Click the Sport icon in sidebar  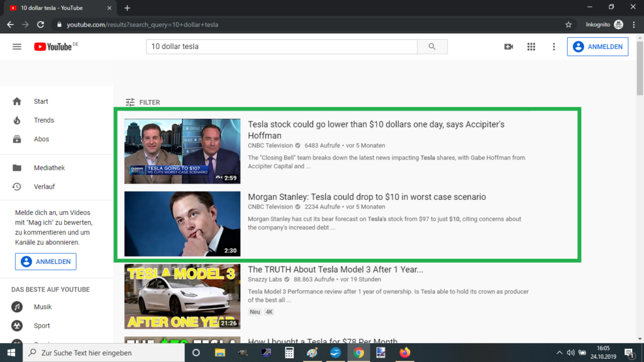(x=17, y=326)
